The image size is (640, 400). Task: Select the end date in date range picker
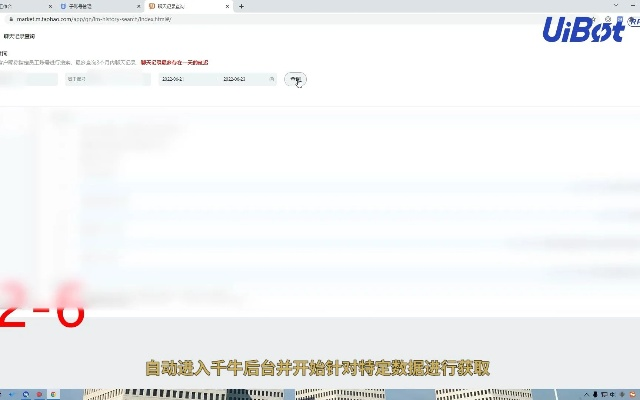tap(234, 79)
